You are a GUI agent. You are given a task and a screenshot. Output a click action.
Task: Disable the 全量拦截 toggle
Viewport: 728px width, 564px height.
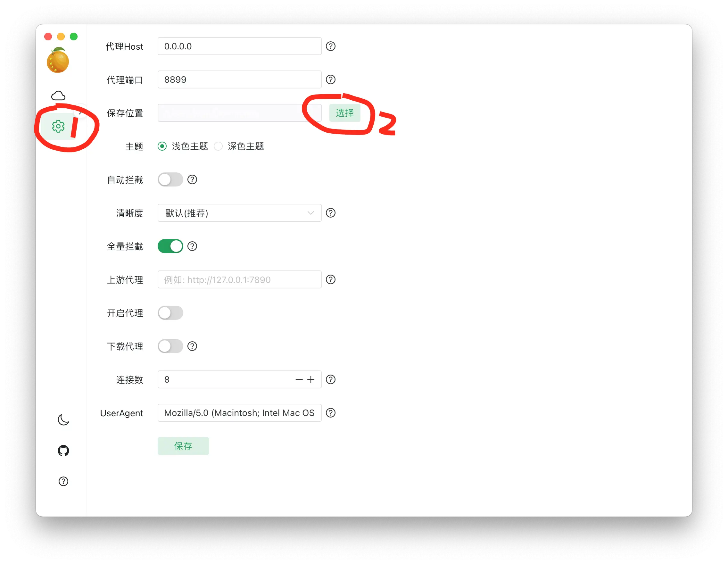point(170,246)
